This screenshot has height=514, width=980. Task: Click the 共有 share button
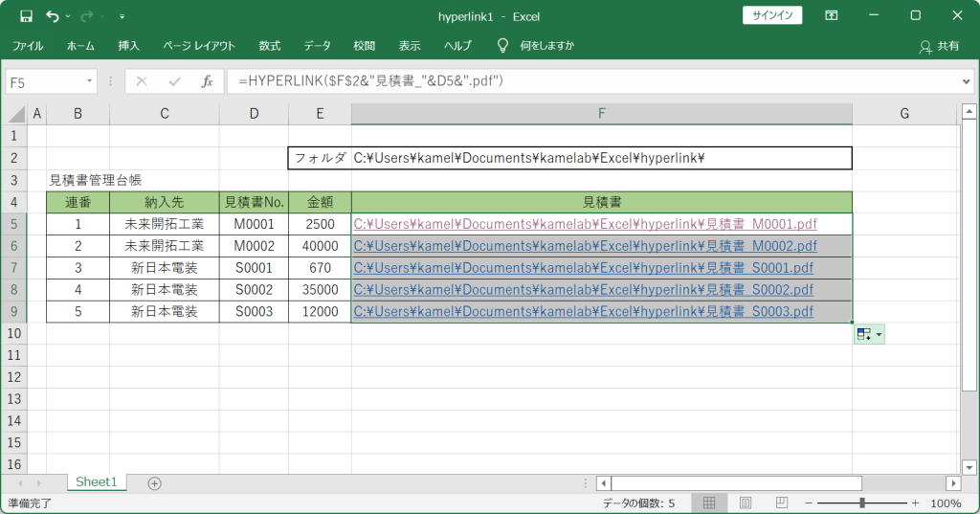click(940, 46)
